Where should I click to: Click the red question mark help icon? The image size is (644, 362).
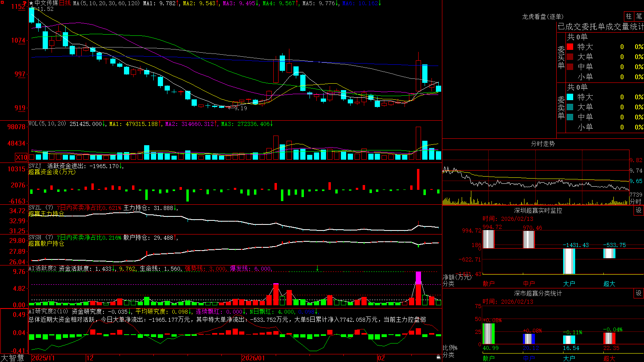pos(25,3)
